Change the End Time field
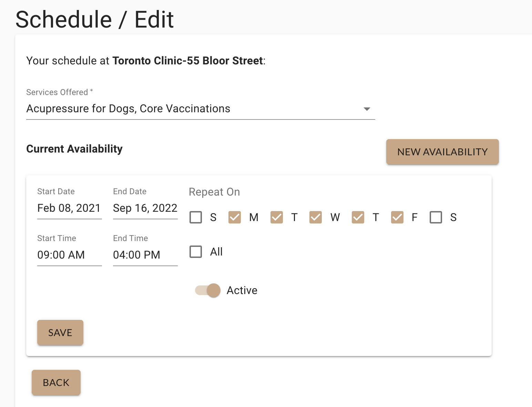This screenshot has height=407, width=532. pyautogui.click(x=145, y=255)
